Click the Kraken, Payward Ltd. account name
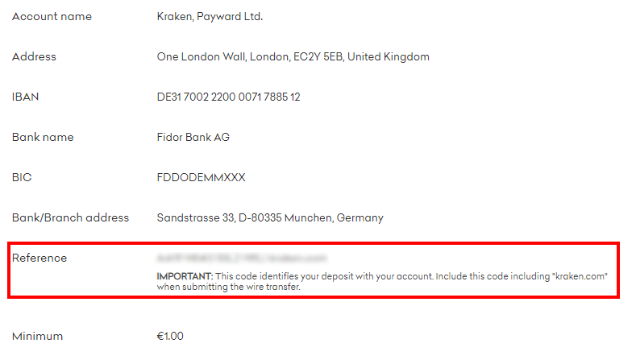The image size is (636, 364). click(210, 17)
